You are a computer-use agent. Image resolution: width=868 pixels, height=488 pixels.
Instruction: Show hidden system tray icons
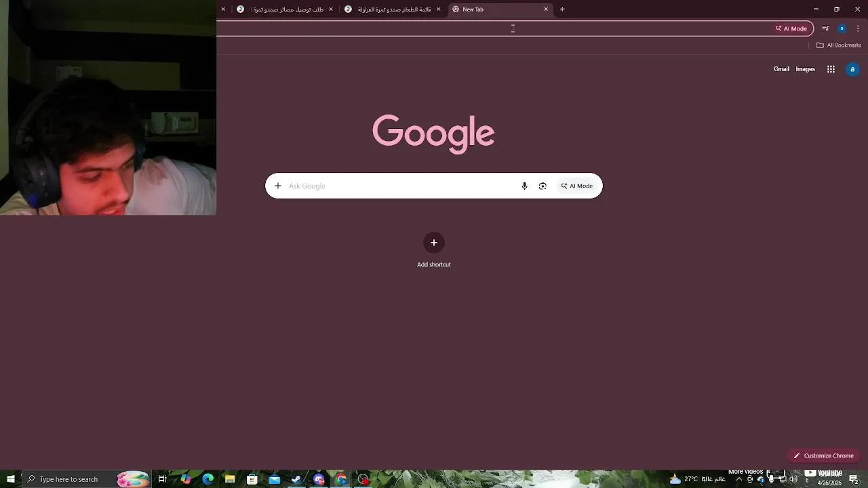pos(739,479)
